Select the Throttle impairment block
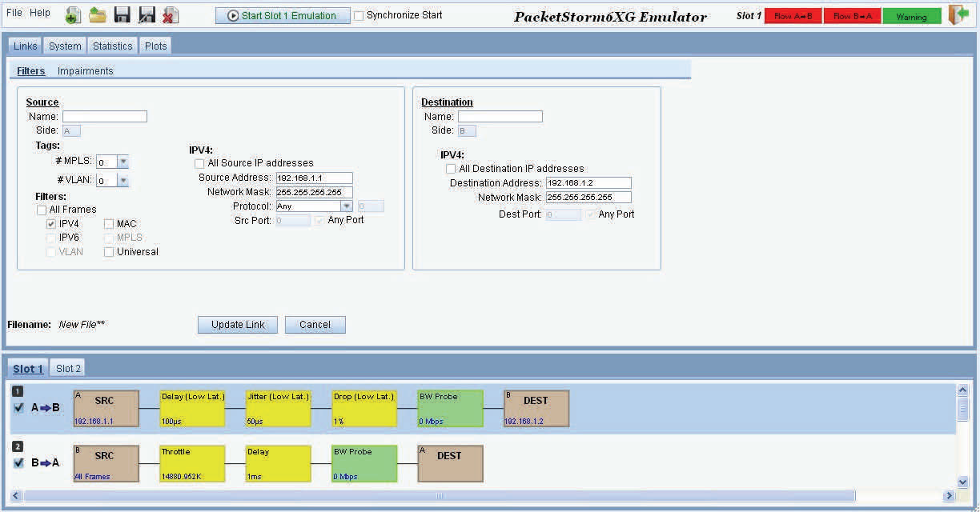The image size is (980, 512). 192,464
